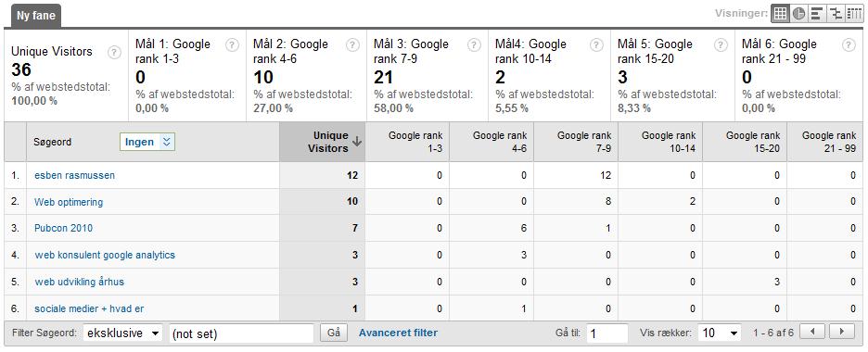
Task: Go to previous page arrow
Action: (x=812, y=333)
